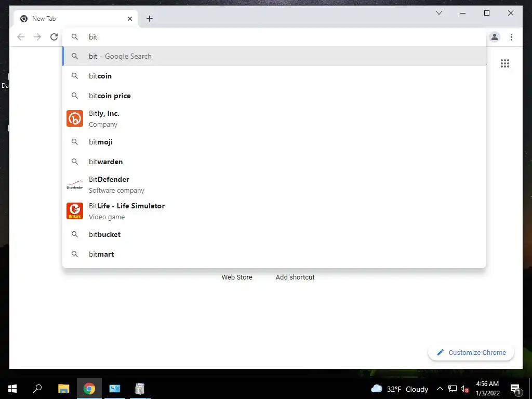Click the Add shortcut tile
This screenshot has height=399, width=532.
coord(295,277)
